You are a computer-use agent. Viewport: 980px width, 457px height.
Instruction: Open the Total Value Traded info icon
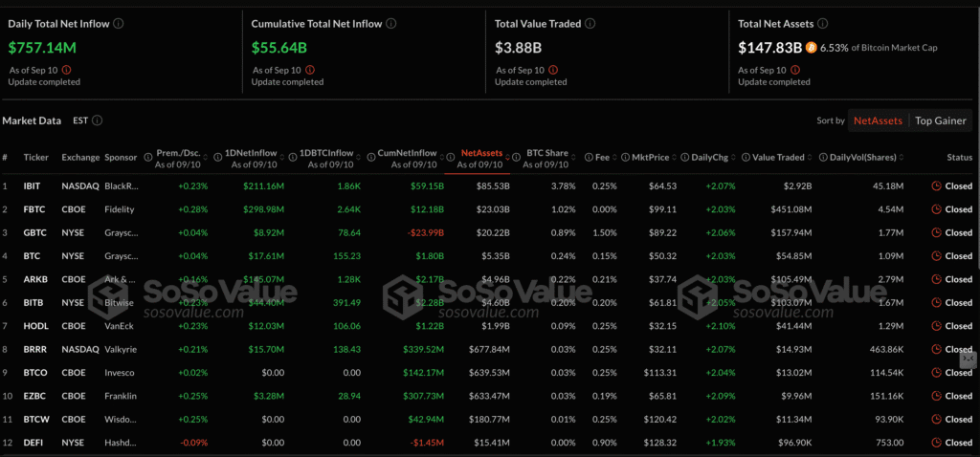pyautogui.click(x=590, y=23)
